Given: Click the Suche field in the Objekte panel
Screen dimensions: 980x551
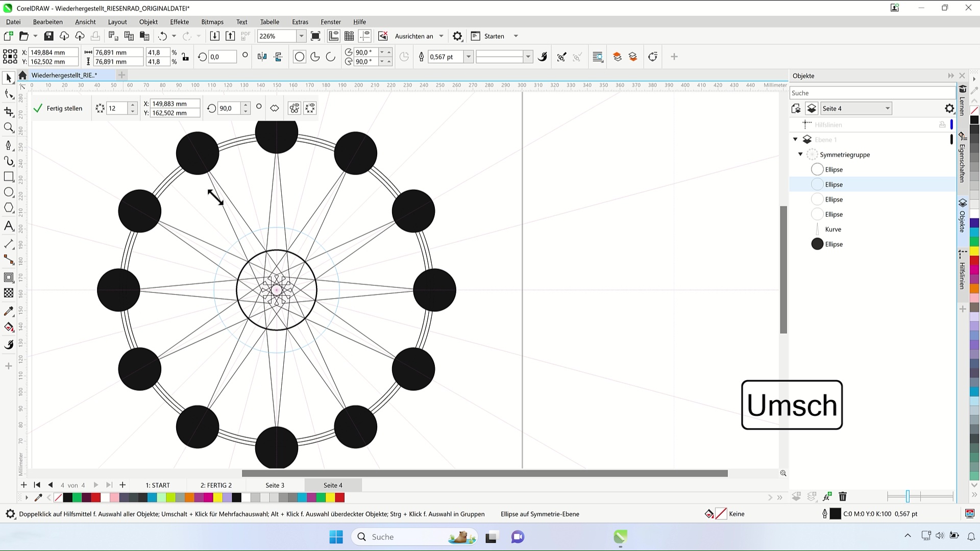Looking at the screenshot, I should tap(873, 92).
